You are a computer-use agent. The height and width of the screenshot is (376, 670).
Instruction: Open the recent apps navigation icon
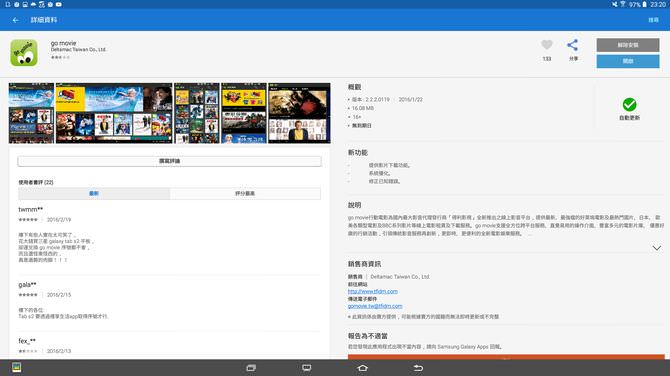click(251, 368)
